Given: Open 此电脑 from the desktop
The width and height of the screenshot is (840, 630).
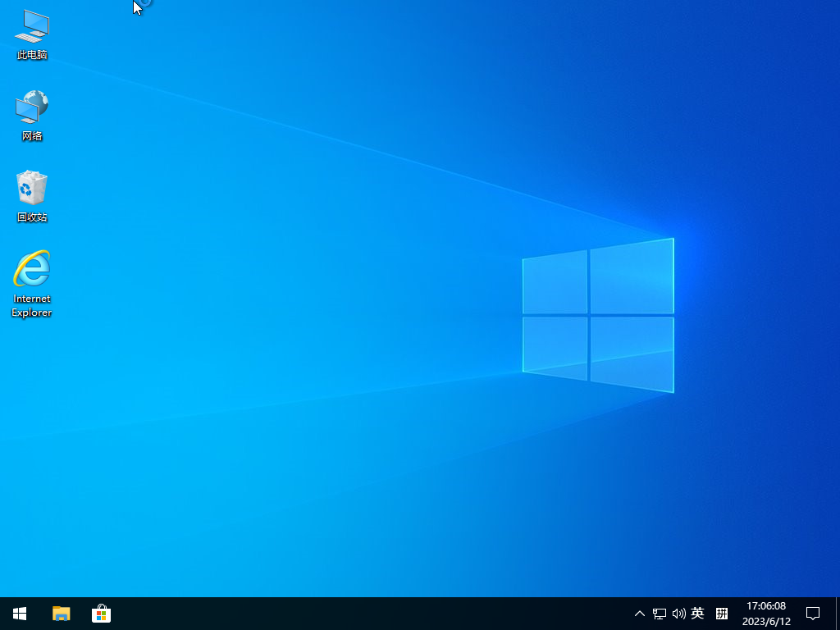Looking at the screenshot, I should pos(31,33).
